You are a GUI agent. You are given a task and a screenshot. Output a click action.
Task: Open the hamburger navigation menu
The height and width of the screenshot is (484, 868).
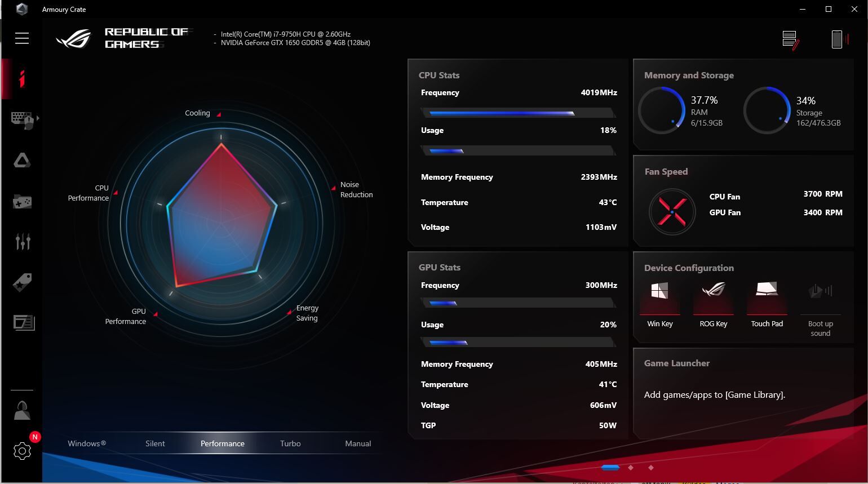(22, 38)
